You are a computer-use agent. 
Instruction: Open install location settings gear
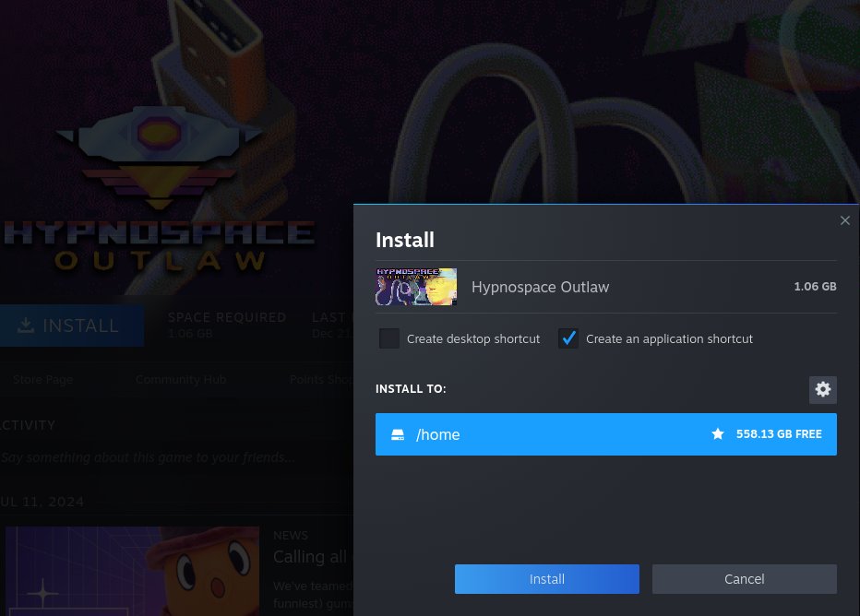tap(822, 390)
